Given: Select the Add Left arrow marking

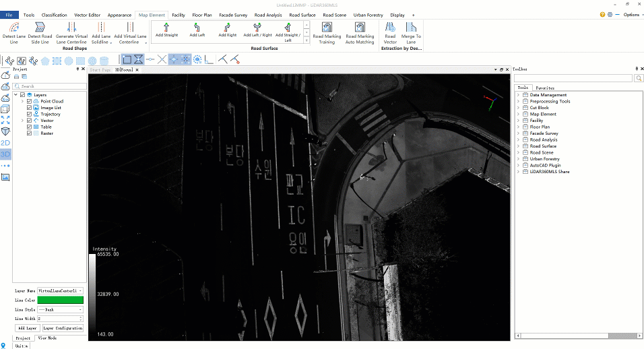Looking at the screenshot, I should click(197, 30).
